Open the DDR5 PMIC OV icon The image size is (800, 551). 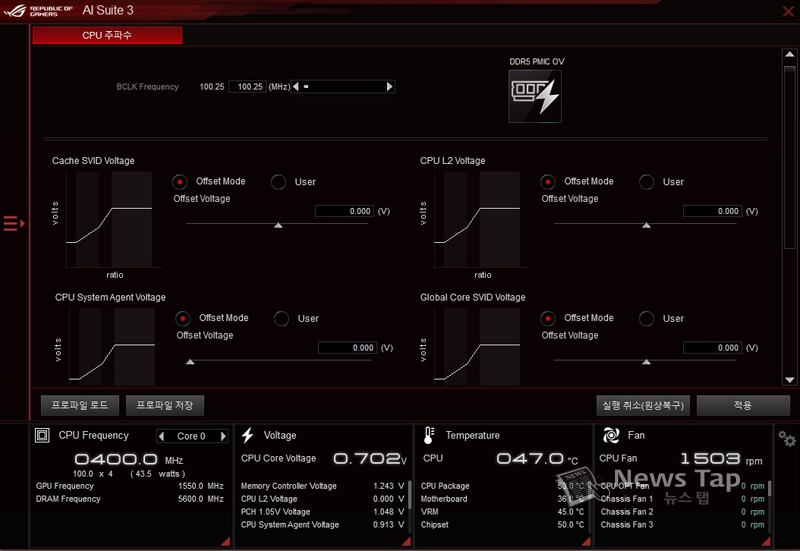click(534, 96)
